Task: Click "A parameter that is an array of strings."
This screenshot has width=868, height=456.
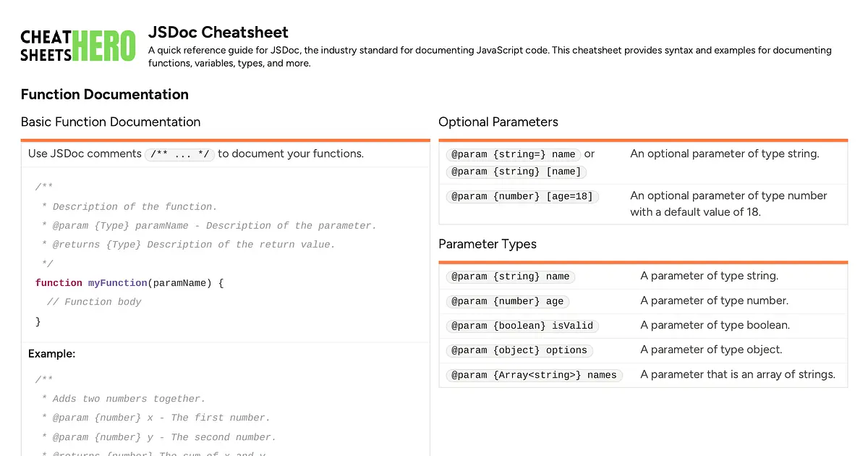Action: (738, 374)
